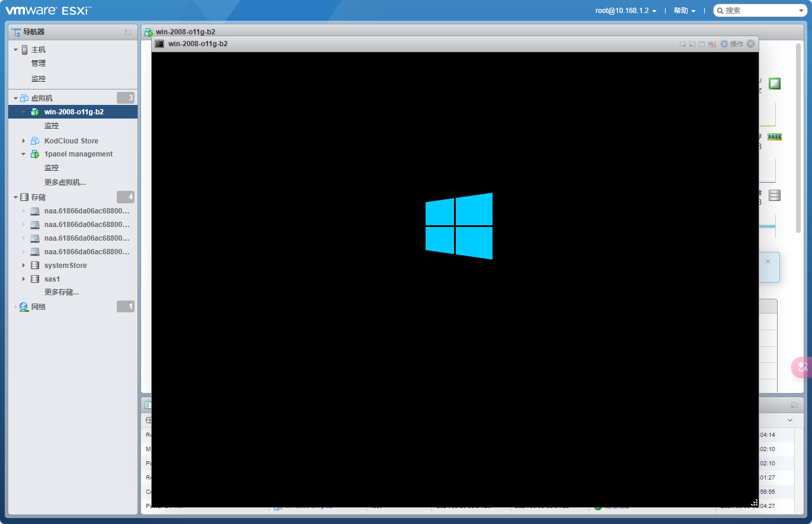Click the Storage group datastore icon
This screenshot has height=524, width=812.
[x=24, y=197]
